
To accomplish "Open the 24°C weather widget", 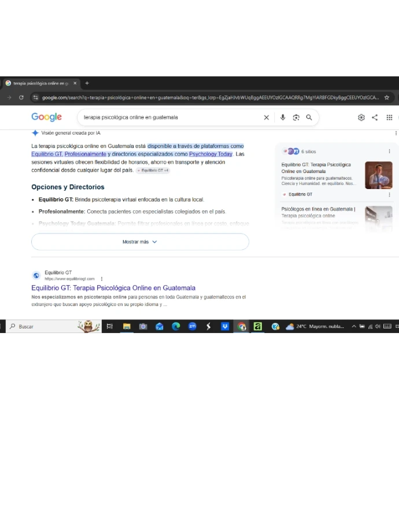I will tap(315, 326).
